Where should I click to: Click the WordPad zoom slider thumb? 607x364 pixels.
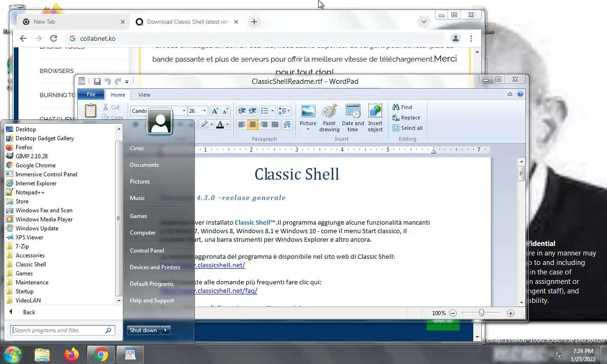pyautogui.click(x=481, y=313)
